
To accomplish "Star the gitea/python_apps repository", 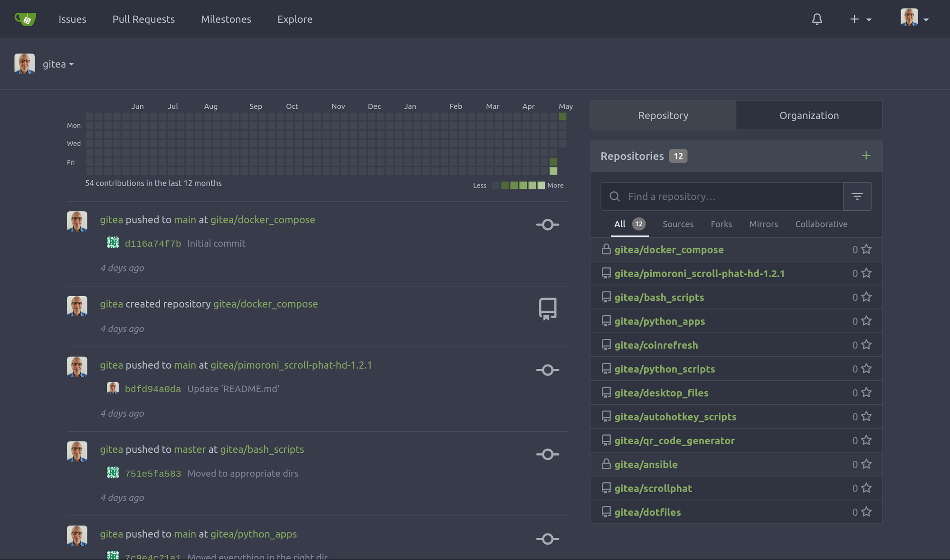I will [866, 321].
